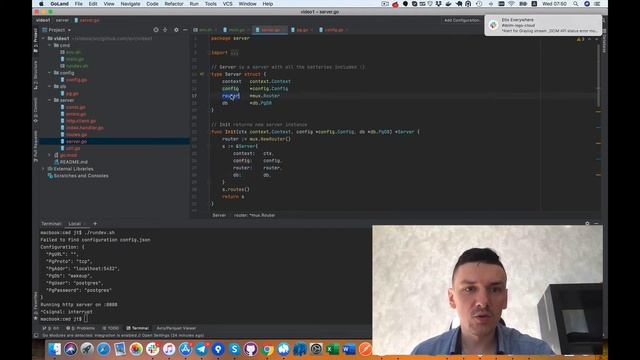
Task: Select server.go in project tree
Action: coord(76,141)
